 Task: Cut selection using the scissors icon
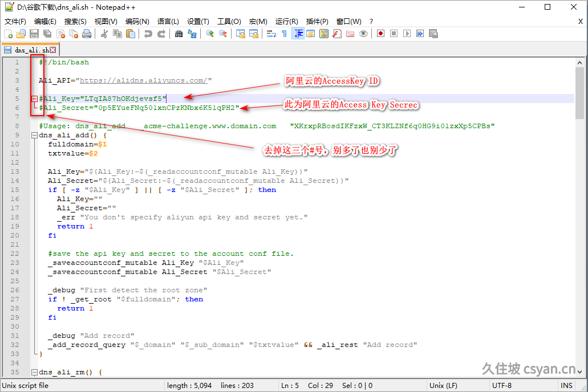pos(104,34)
